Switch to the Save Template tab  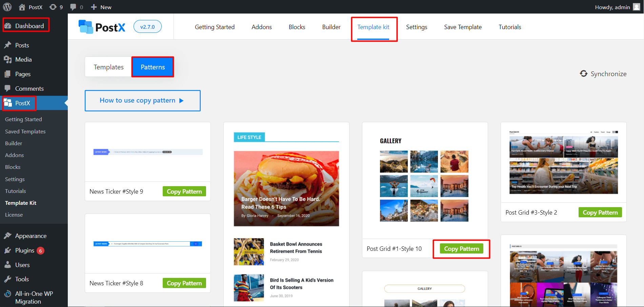[463, 27]
